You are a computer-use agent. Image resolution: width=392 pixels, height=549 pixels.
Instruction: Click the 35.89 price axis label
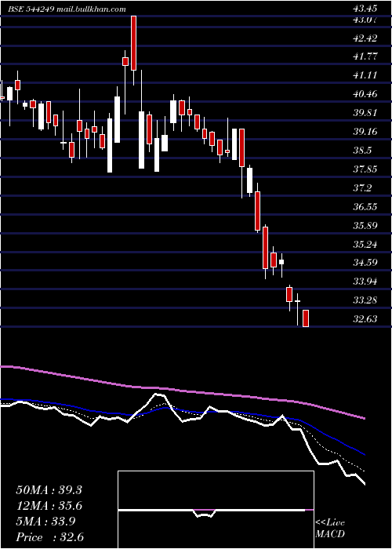pyautogui.click(x=365, y=226)
